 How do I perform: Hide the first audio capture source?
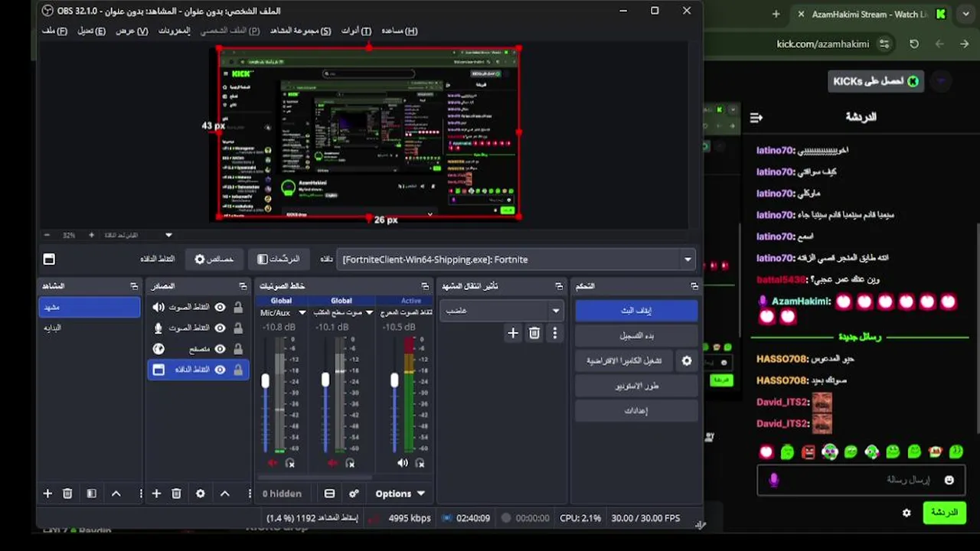click(220, 307)
